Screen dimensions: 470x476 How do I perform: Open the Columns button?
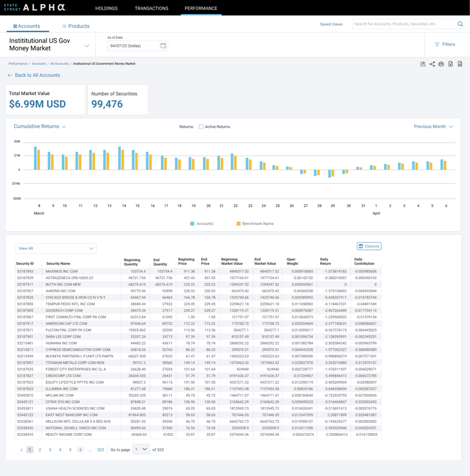369,246
